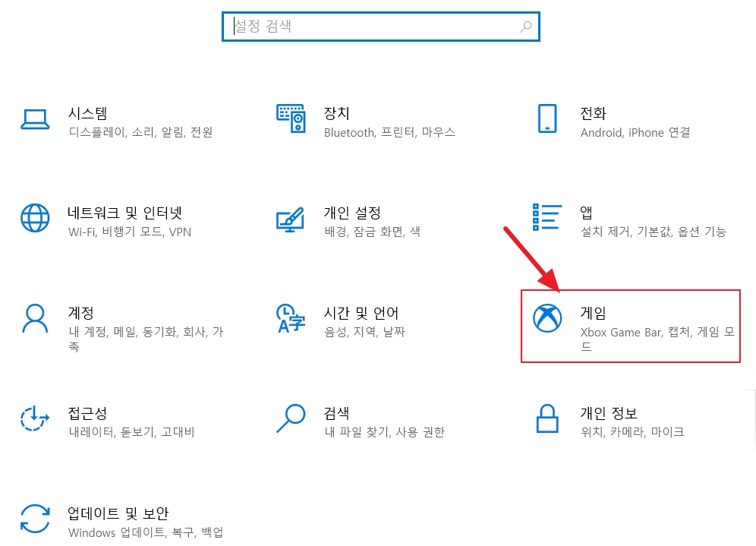Open the 전화 settings title
The image size is (756, 546).
click(x=593, y=113)
